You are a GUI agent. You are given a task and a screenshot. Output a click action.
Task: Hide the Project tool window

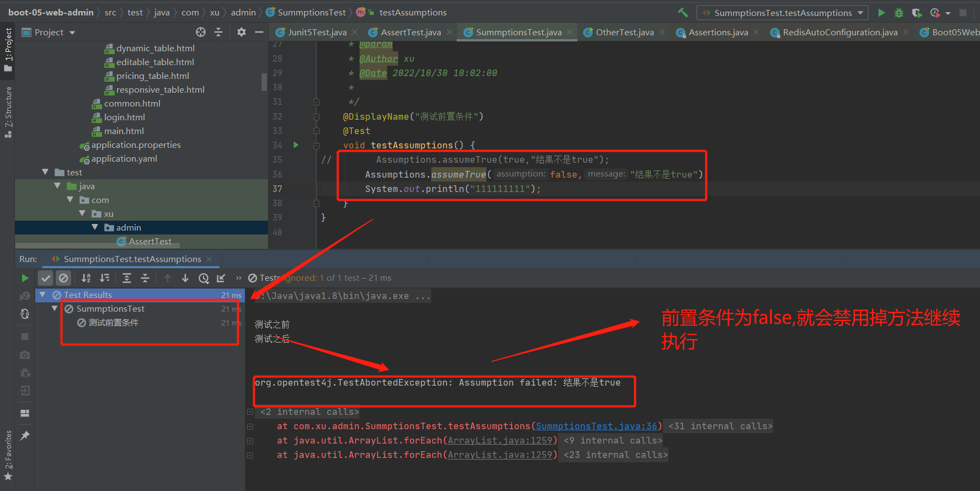point(259,32)
